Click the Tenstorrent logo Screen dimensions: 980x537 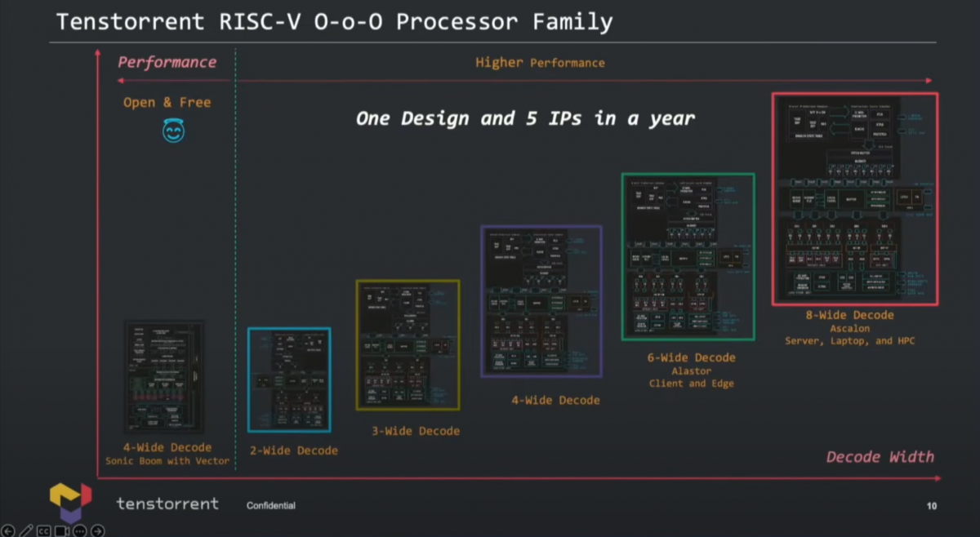70,502
